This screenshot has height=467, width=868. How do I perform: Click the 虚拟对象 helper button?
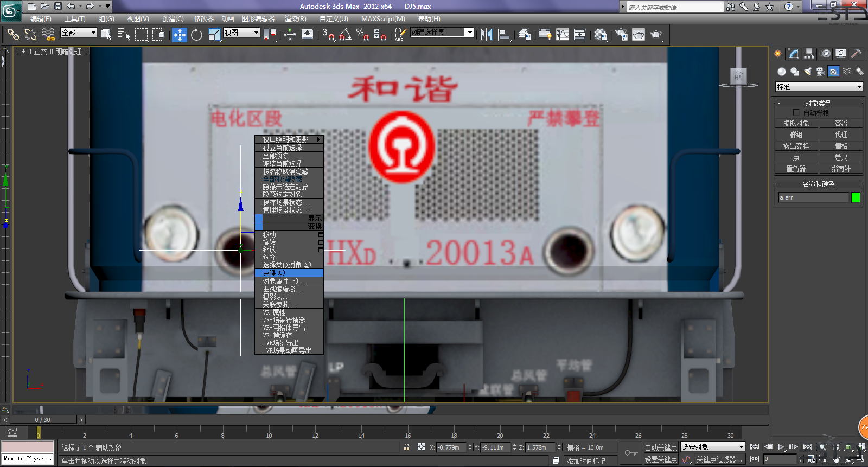click(x=796, y=123)
